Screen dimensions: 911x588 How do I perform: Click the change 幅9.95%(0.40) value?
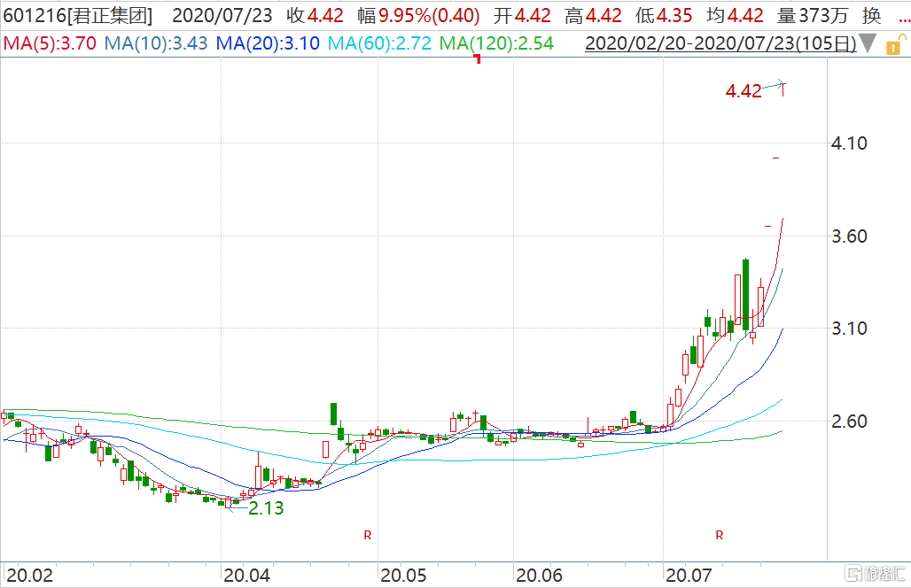(x=419, y=16)
